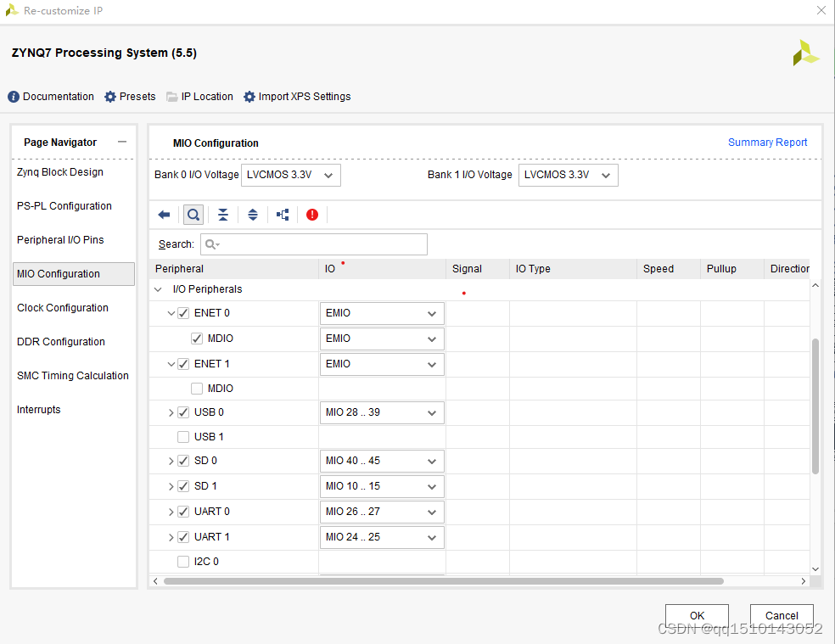The height and width of the screenshot is (644, 835).
Task: Click the IP Location folder icon
Action: click(171, 97)
